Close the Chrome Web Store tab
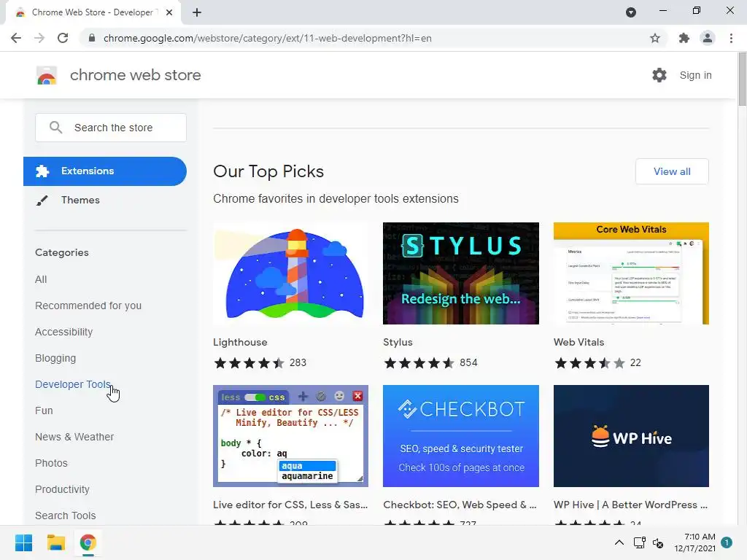The image size is (747, 560). [169, 12]
